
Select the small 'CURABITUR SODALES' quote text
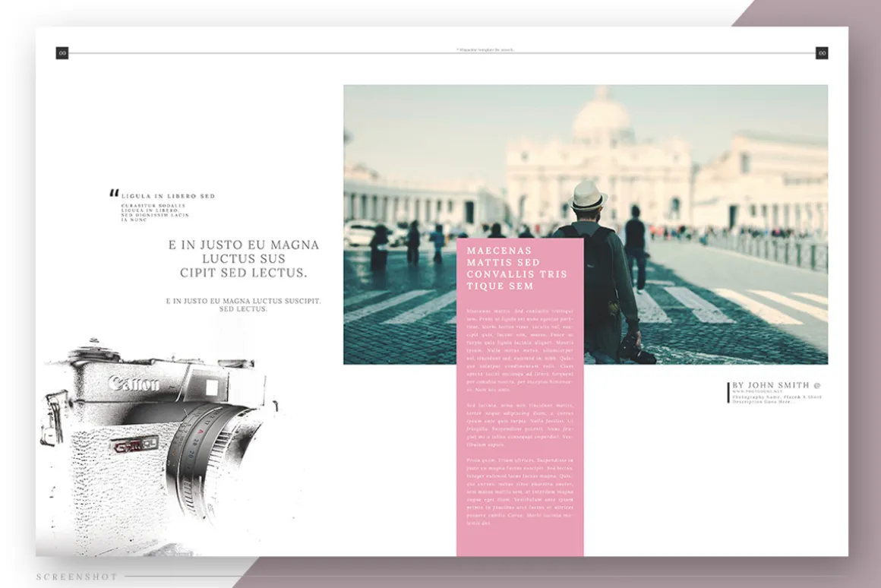[x=155, y=213]
